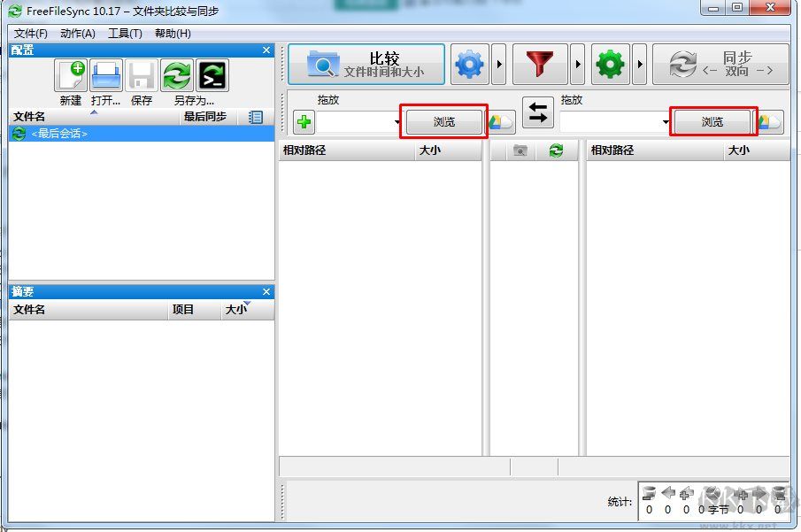Click the 保存 floppy disk icon

pos(142,75)
